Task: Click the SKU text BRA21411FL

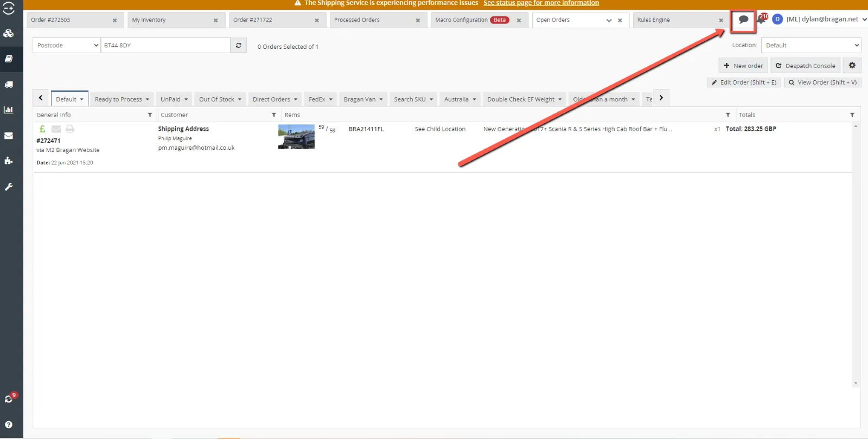Action: tap(366, 129)
